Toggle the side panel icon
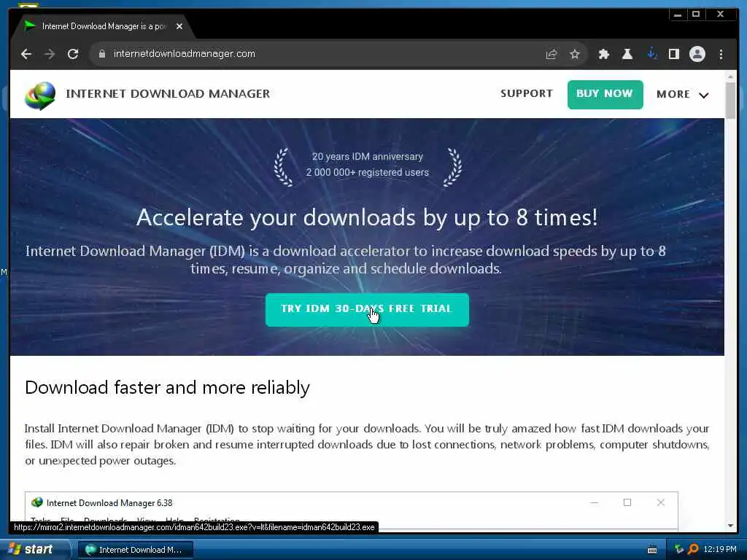Image resolution: width=747 pixels, height=560 pixels. (673, 54)
